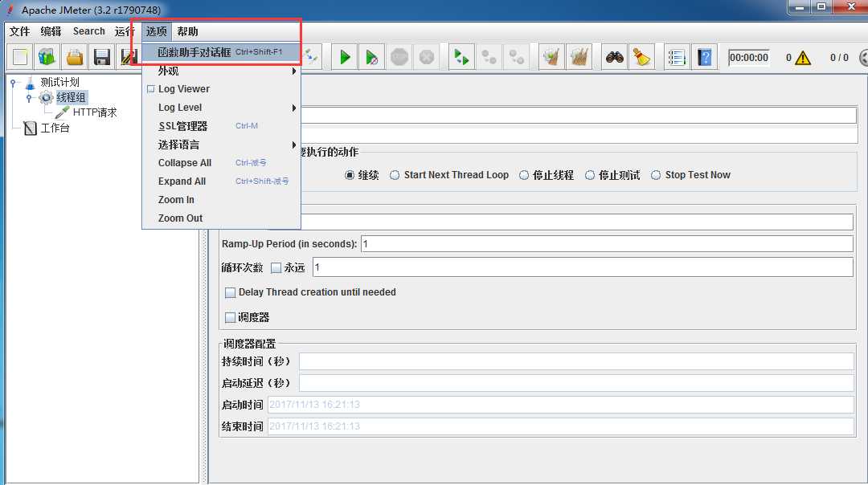The height and width of the screenshot is (485, 868).
Task: Select the 继续 radio button
Action: (x=350, y=175)
